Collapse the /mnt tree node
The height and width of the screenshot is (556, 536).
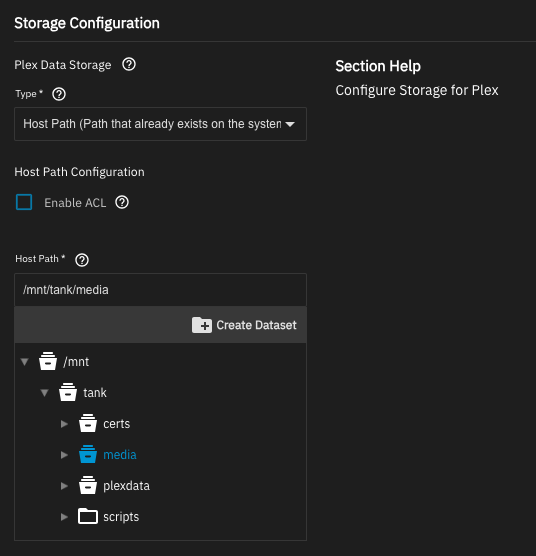coord(24,362)
